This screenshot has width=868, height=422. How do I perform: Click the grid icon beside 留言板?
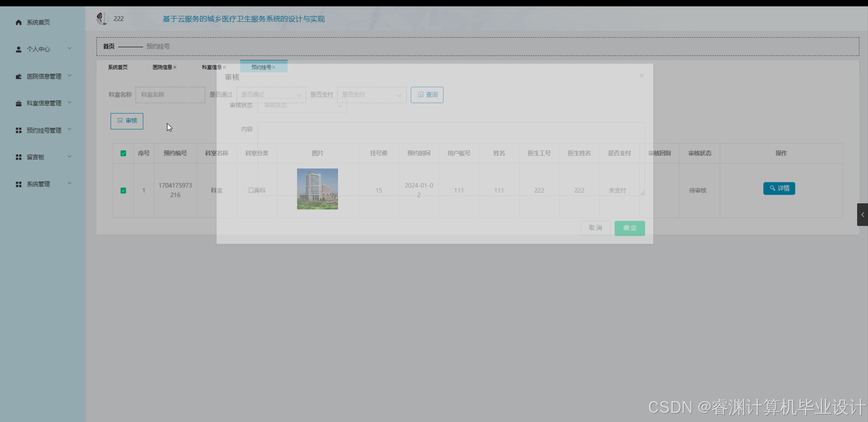coord(19,157)
